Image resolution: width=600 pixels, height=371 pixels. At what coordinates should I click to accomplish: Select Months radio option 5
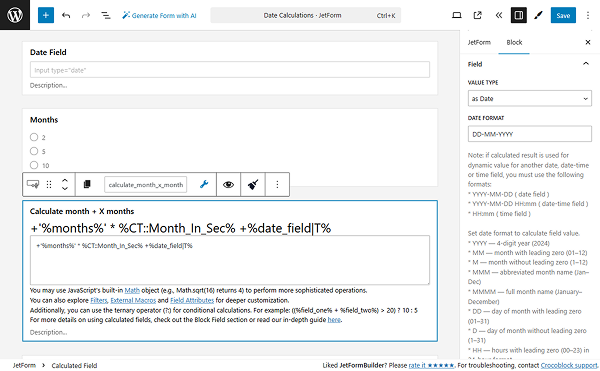(34, 151)
